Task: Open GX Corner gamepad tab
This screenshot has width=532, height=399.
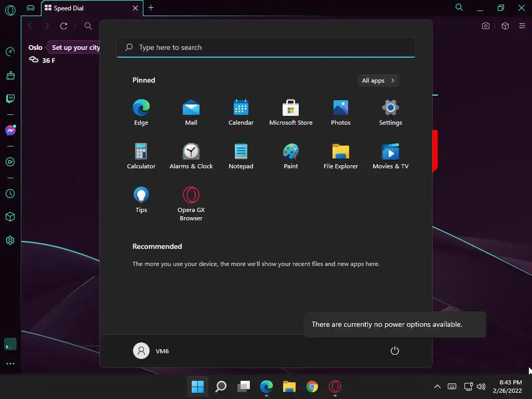Action: 31,8
